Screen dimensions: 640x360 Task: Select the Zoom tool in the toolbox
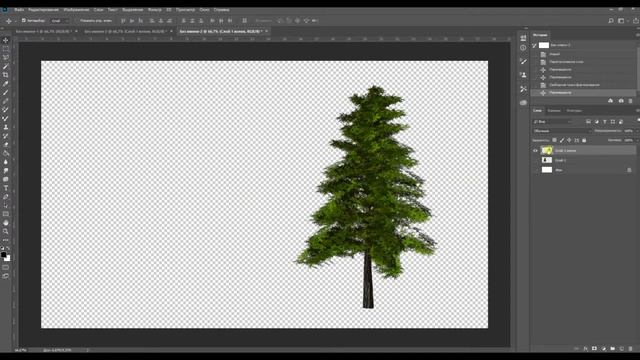point(6,231)
